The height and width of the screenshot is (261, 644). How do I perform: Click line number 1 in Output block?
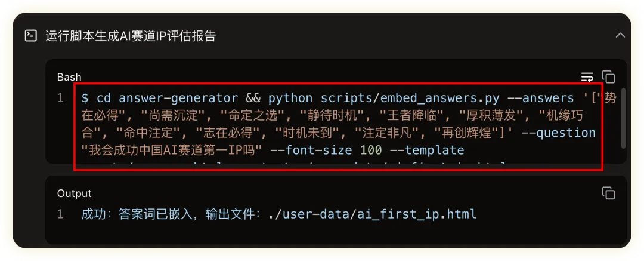click(x=60, y=214)
